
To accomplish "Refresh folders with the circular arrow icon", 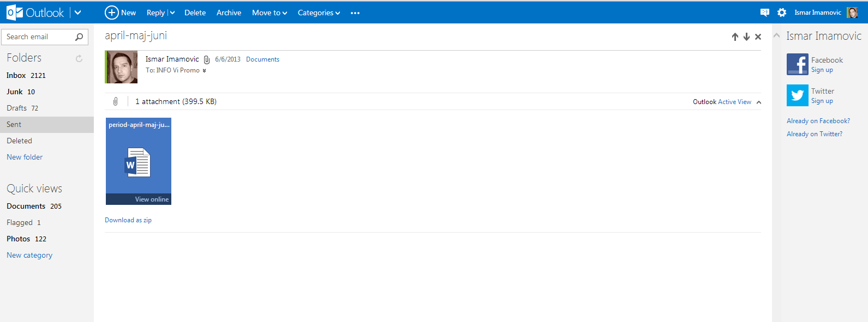I will [79, 58].
